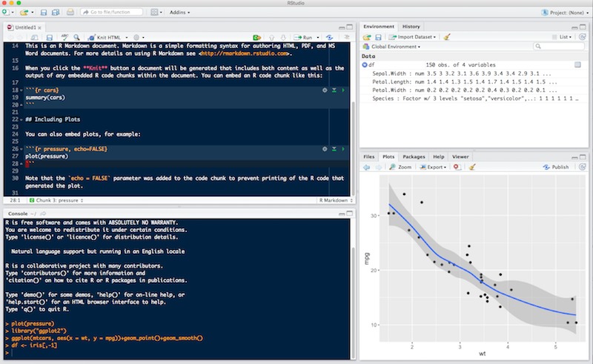Remove current plot with red X icon

[456, 168]
